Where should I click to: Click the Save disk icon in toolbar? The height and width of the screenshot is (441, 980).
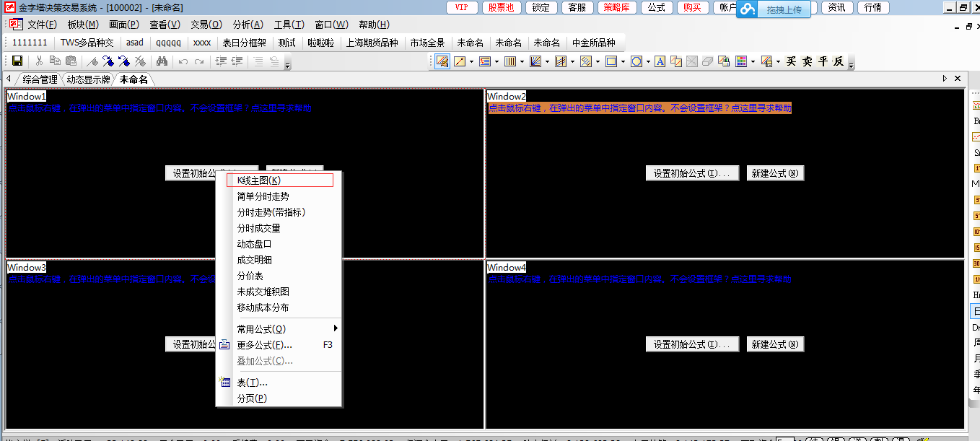tap(17, 61)
